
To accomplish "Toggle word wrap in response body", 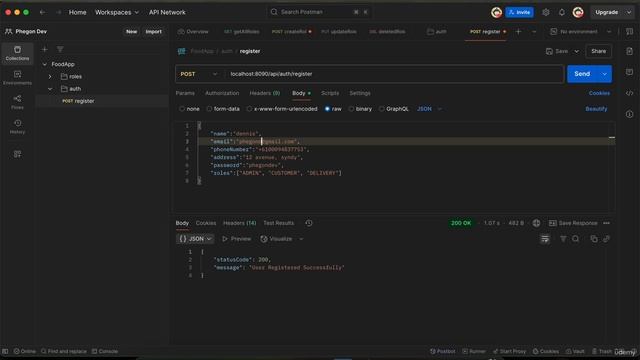I will point(545,239).
